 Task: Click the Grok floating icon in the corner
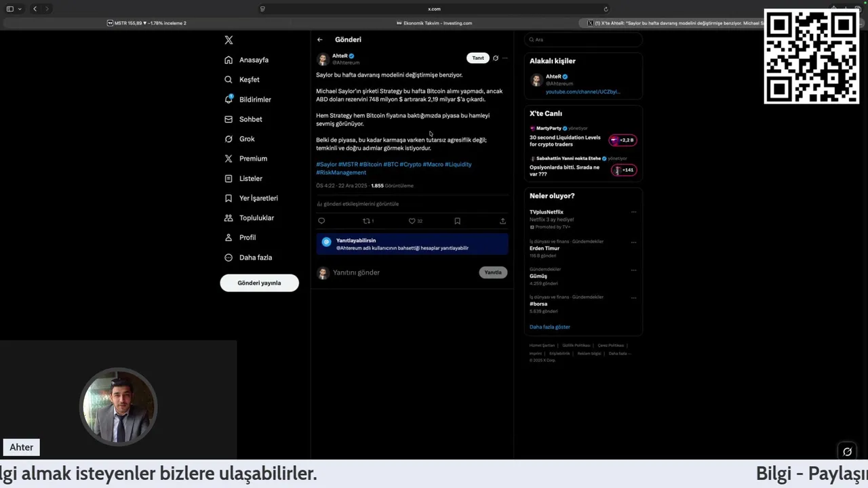point(847,451)
